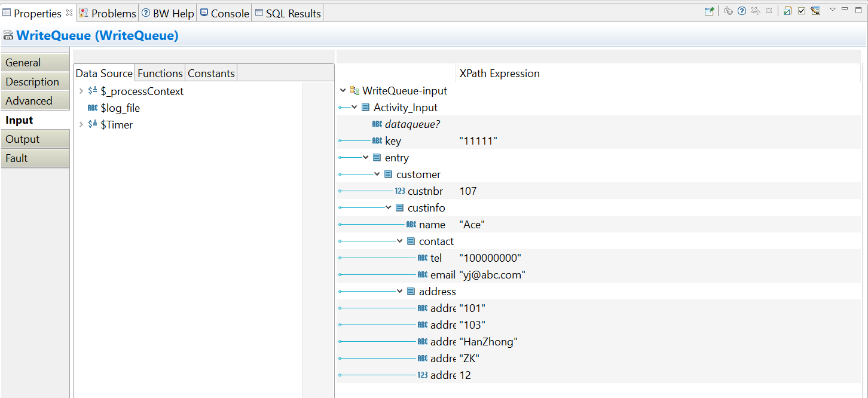Click the pin properties view icon

pyautogui.click(x=709, y=11)
